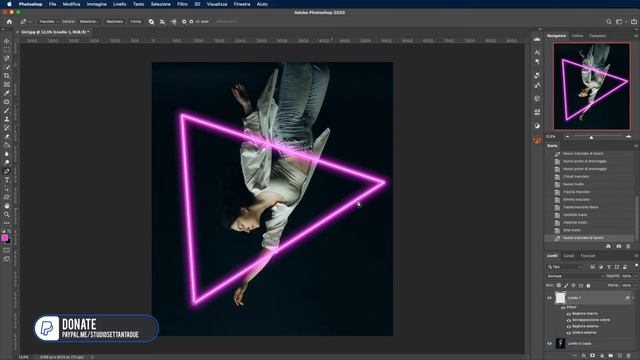Click the foreground magenta color swatch
This screenshot has width=640, height=360.
point(4,238)
